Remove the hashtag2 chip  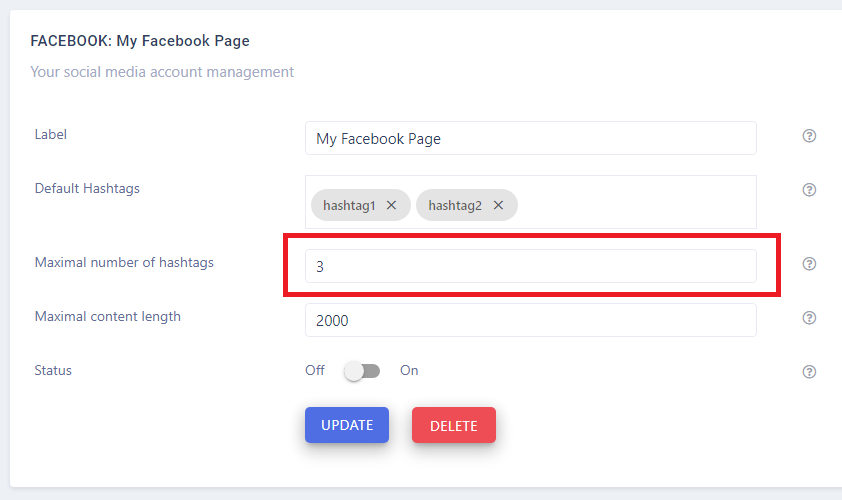[498, 205]
